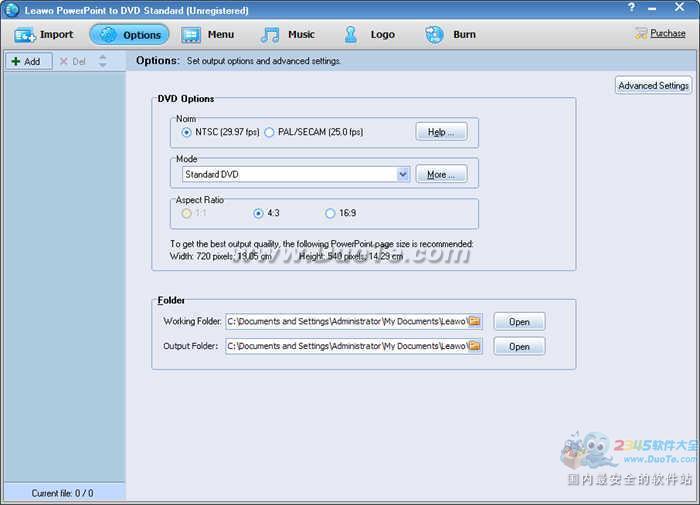Open the Output Folder
The image size is (700, 505).
[x=519, y=346]
